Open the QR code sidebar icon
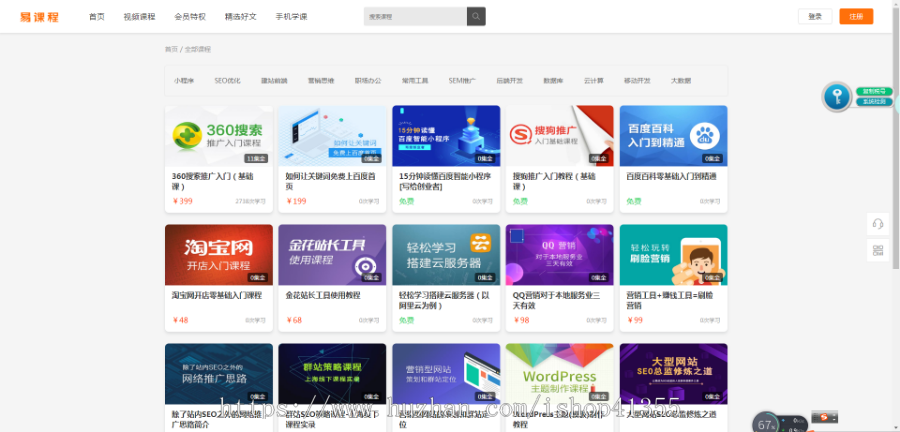The image size is (900, 432). [878, 250]
